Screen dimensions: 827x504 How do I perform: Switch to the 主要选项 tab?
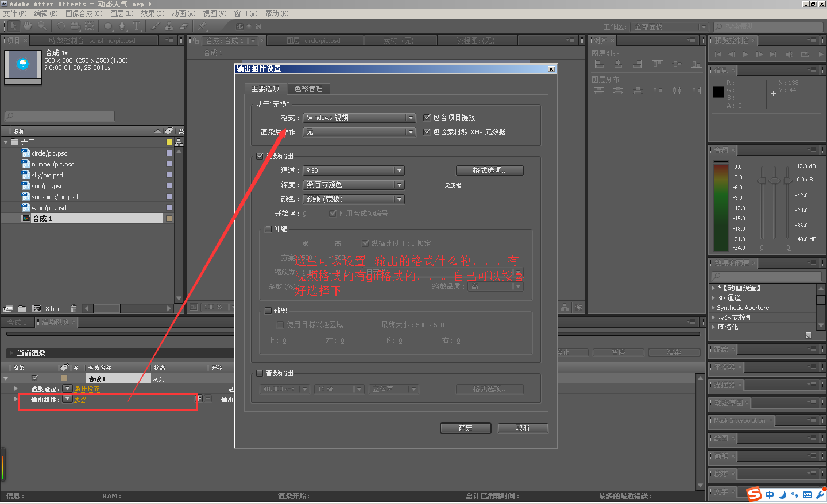[x=265, y=89]
